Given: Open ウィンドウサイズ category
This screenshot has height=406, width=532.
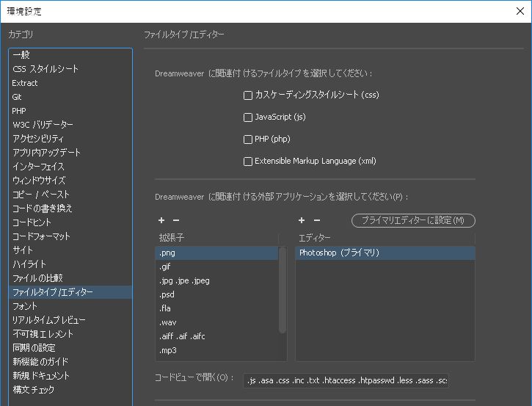Looking at the screenshot, I should pos(70,181).
